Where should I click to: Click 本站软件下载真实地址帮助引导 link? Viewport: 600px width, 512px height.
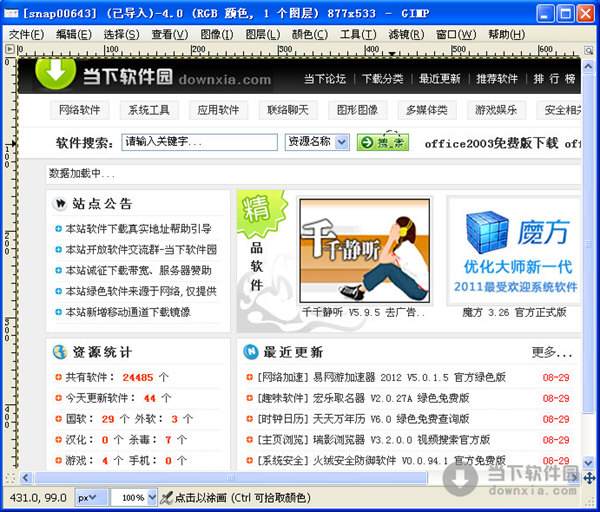coord(138,229)
